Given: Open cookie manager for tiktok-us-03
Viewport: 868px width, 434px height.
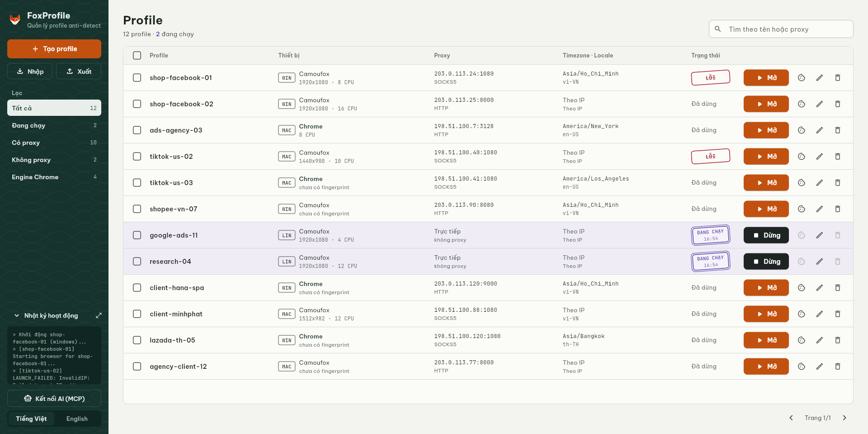Looking at the screenshot, I should click(802, 183).
